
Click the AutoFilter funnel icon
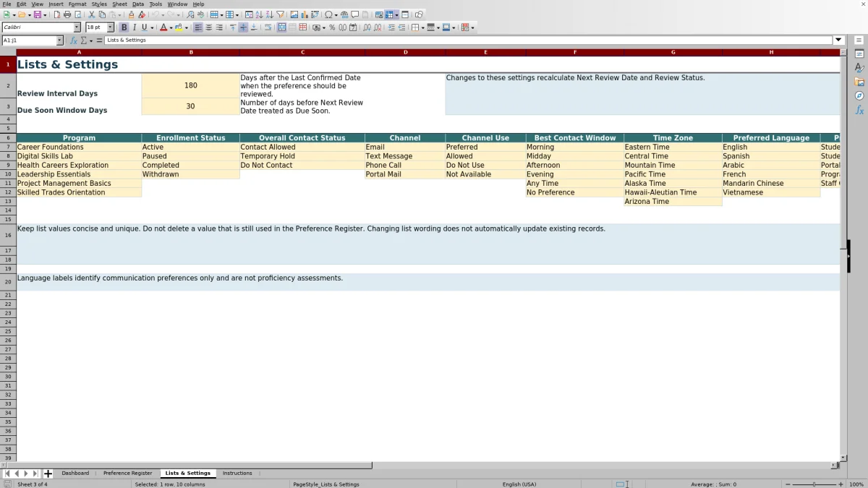(279, 14)
